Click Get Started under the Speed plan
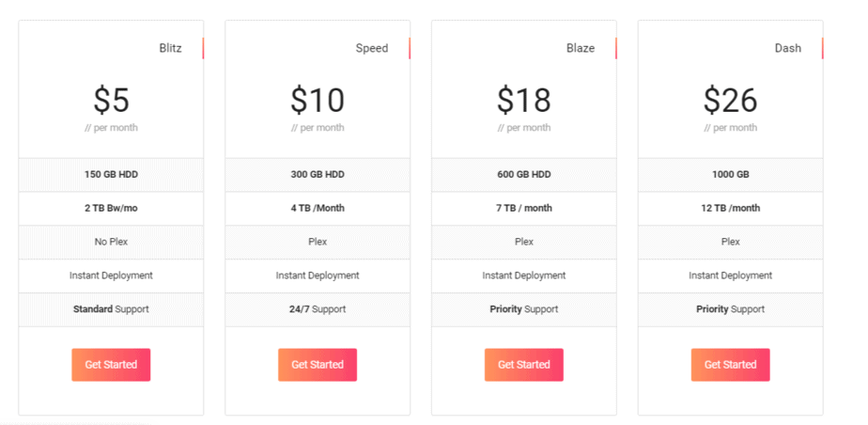Screen dimensions: 868x425 click(x=318, y=365)
